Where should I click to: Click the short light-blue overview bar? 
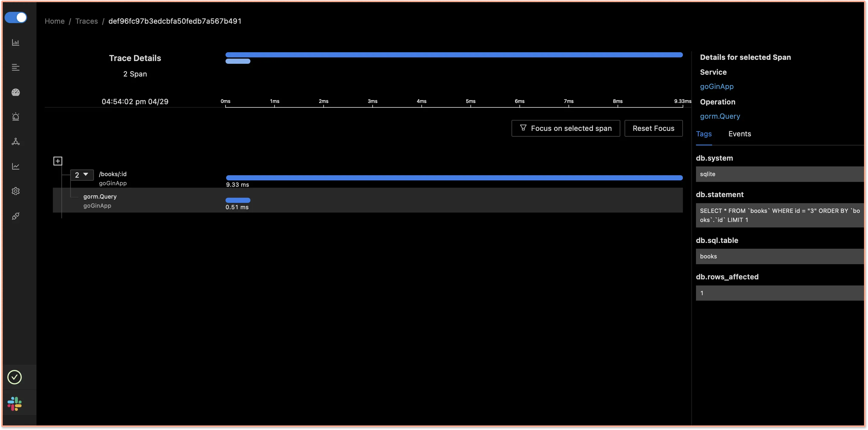238,61
